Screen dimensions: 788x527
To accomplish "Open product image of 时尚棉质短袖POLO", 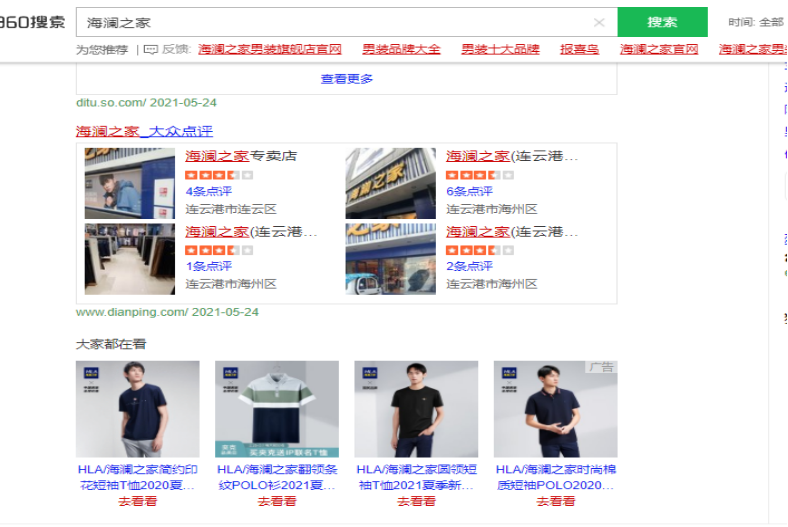I will point(555,409).
